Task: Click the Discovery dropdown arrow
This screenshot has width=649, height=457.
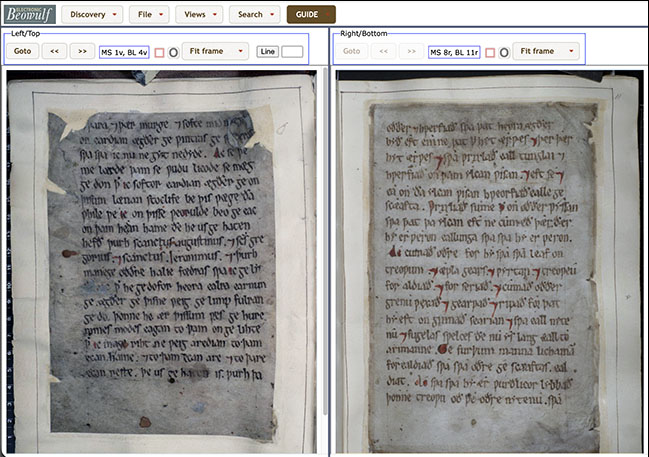Action: click(x=115, y=14)
